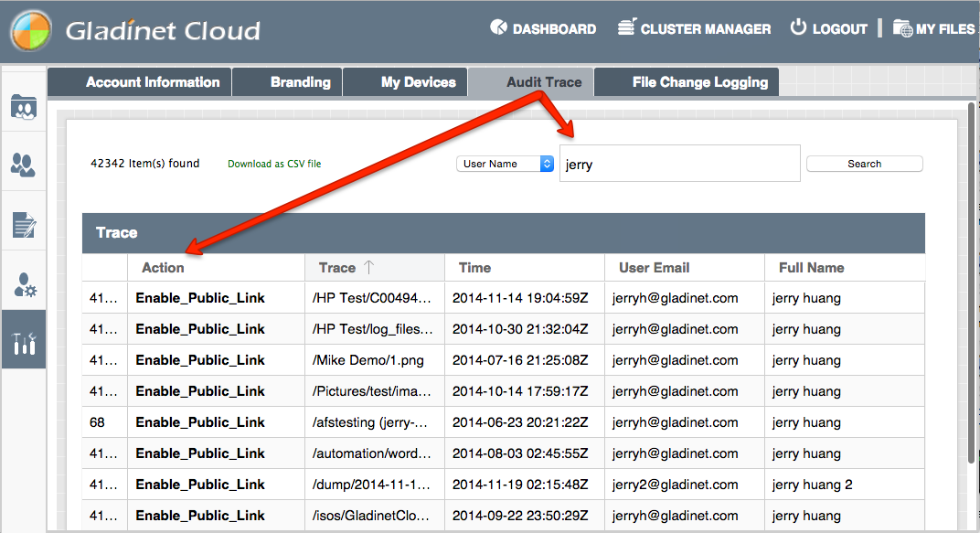Open the document edit sidebar icon

(24, 224)
